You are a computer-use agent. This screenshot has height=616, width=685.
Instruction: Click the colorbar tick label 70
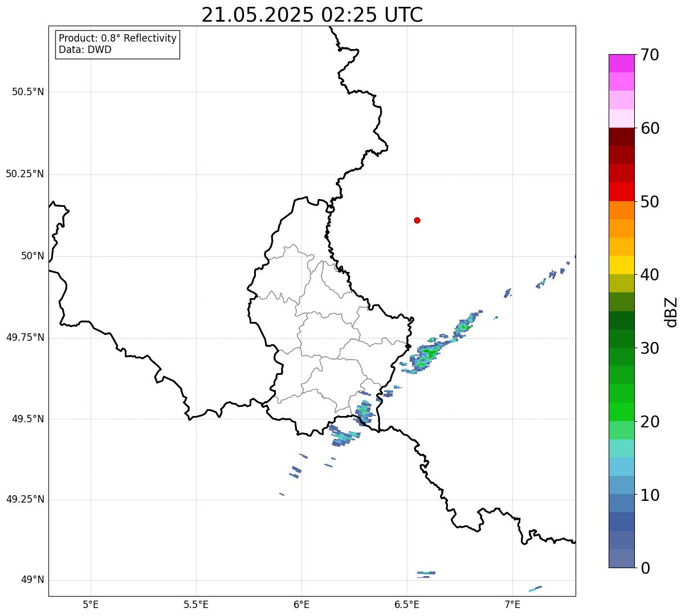tap(650, 55)
